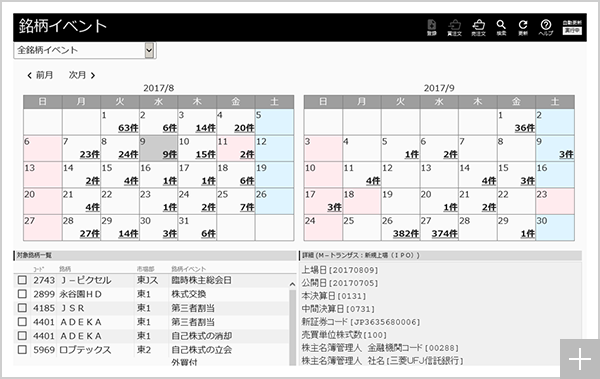Open 6件 events on August 2
This screenshot has width=600, height=379.
coord(170,128)
